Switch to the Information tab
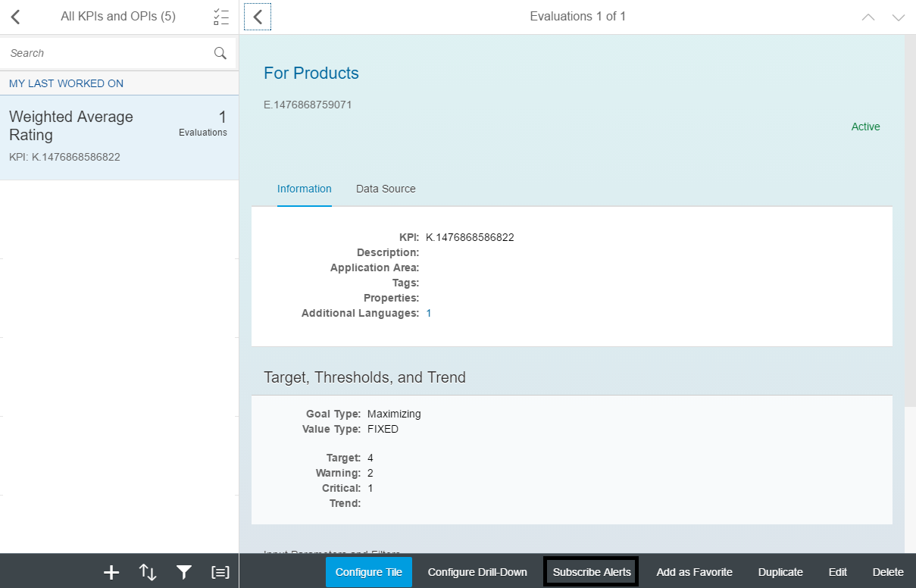 pyautogui.click(x=304, y=189)
